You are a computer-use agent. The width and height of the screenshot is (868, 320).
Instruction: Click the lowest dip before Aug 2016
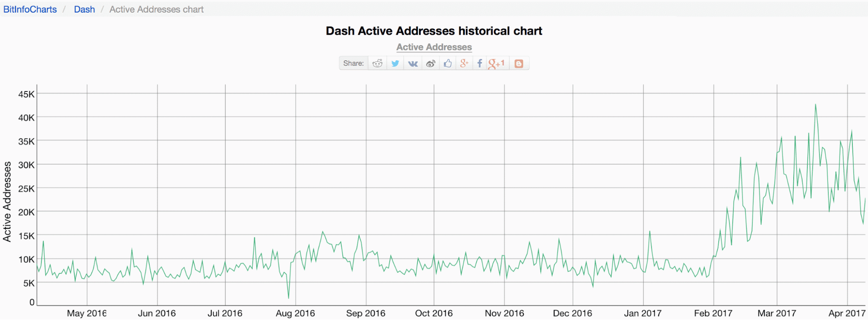[288, 297]
